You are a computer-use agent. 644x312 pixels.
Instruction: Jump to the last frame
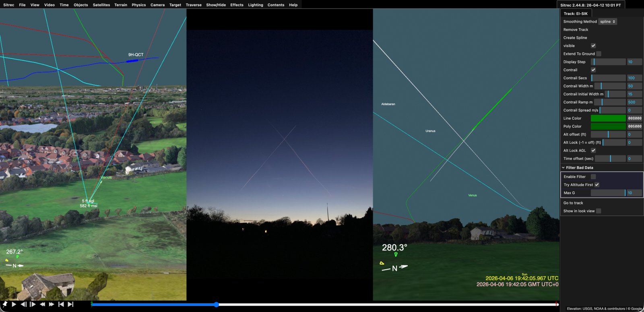click(x=70, y=304)
